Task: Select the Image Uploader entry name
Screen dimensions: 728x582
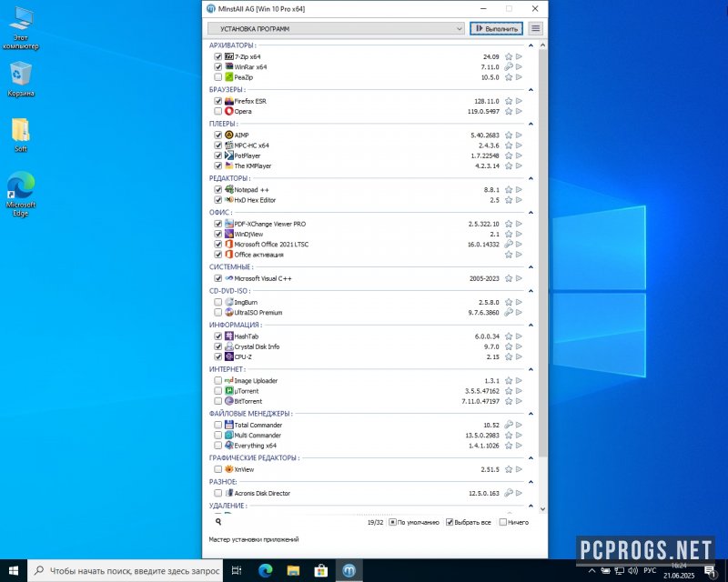Action: (256, 381)
